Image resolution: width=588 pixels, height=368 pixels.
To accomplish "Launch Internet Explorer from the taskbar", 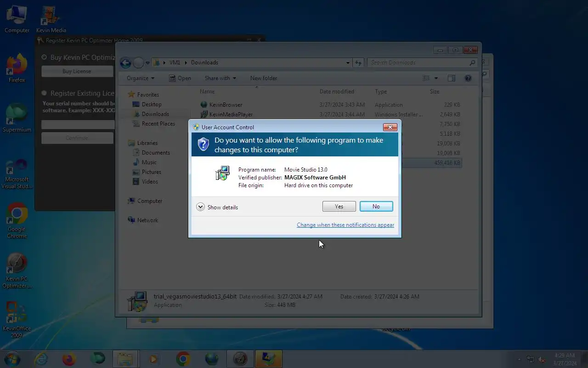I will (41, 359).
